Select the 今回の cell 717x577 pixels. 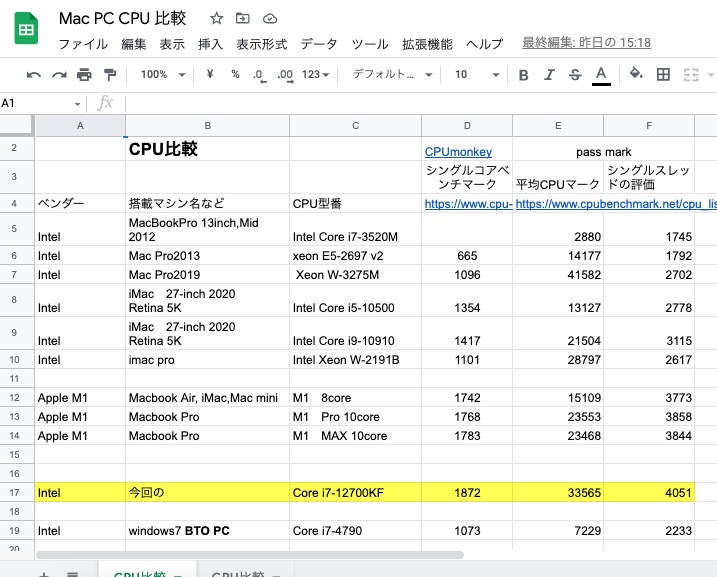208,492
